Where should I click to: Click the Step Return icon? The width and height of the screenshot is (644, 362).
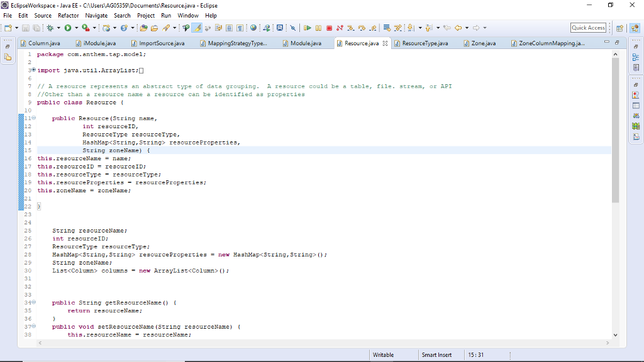[x=372, y=28]
